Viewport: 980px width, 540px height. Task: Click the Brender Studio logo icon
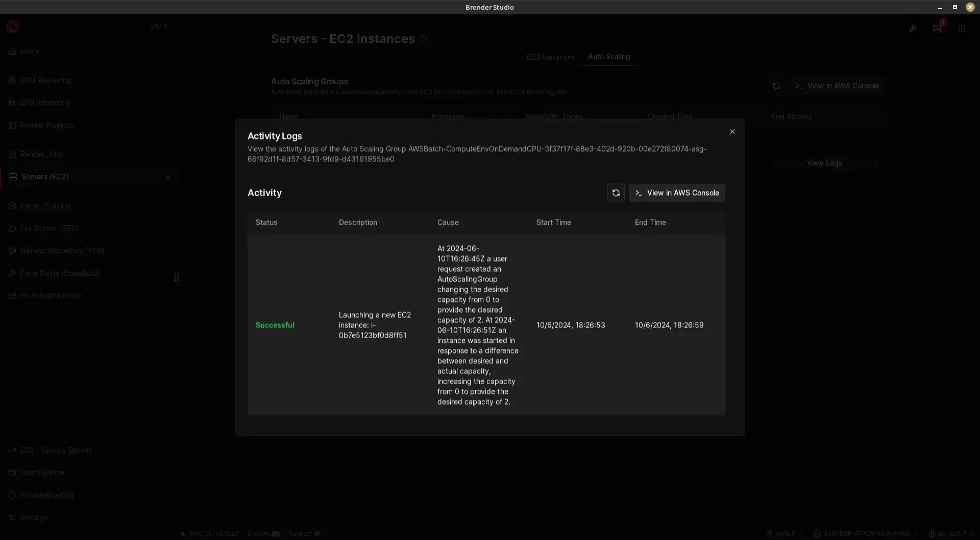click(x=12, y=26)
